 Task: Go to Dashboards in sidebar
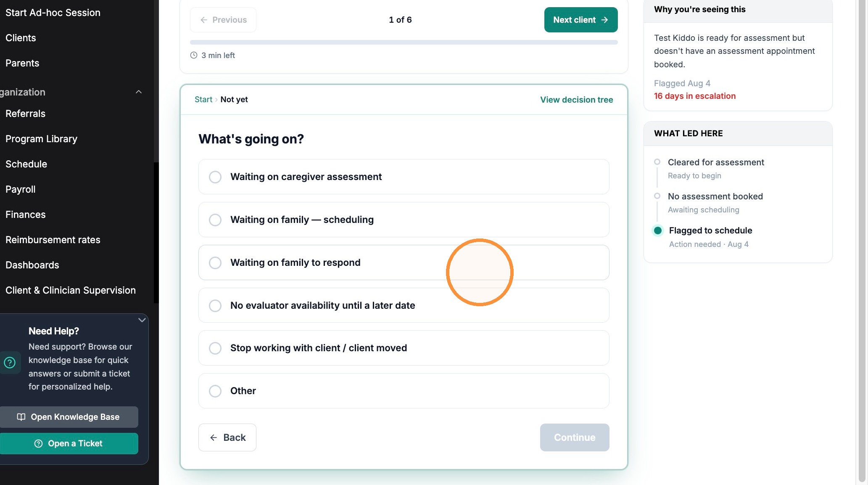coord(32,265)
